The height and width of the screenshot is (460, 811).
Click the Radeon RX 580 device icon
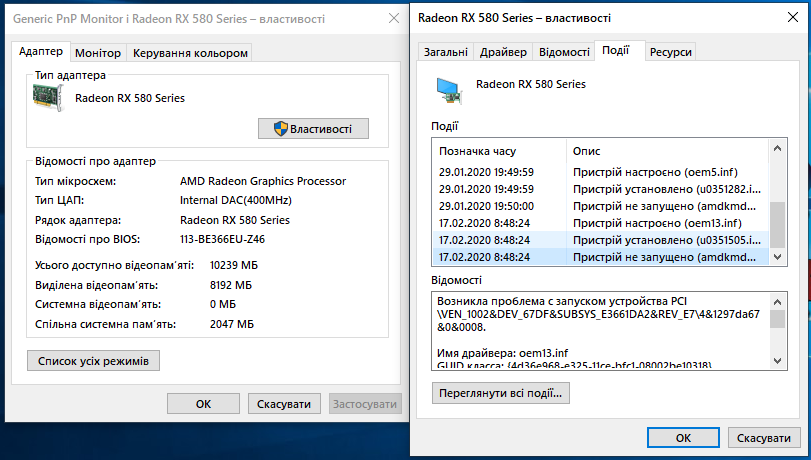pos(448,91)
